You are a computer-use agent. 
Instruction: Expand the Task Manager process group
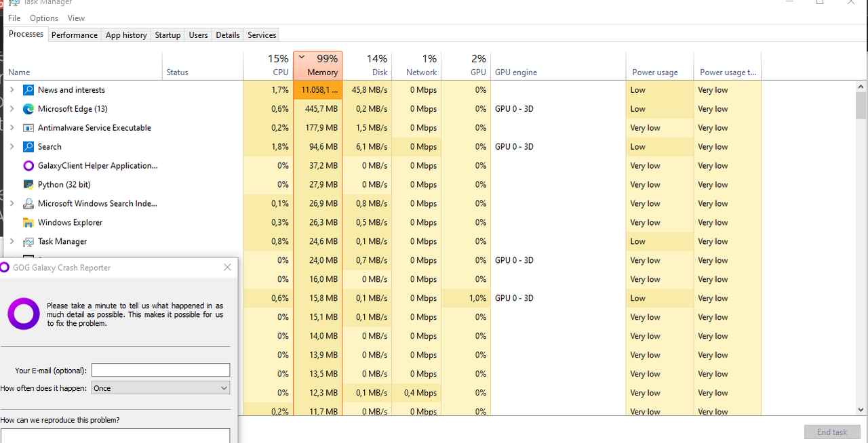point(12,242)
